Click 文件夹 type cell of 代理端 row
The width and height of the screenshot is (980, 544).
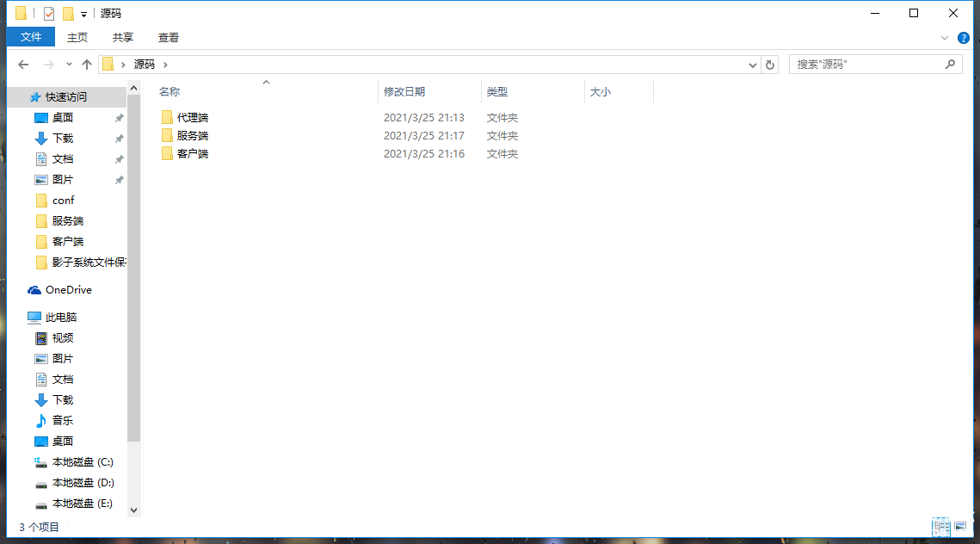pos(502,118)
